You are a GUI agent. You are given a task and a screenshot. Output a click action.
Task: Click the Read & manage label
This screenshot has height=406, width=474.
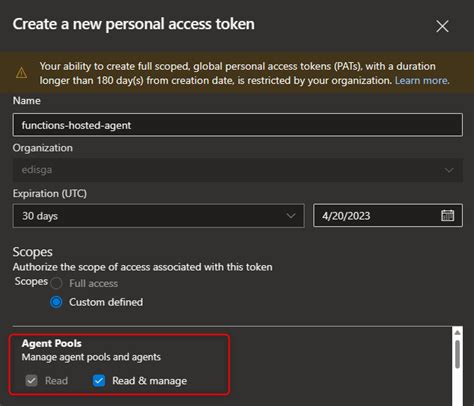point(150,381)
